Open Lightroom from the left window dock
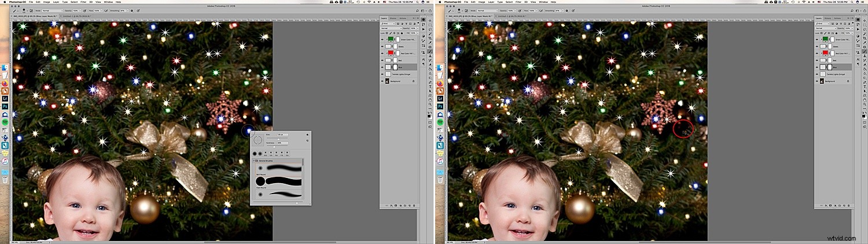Screen dimensions: 868x244 [5, 99]
